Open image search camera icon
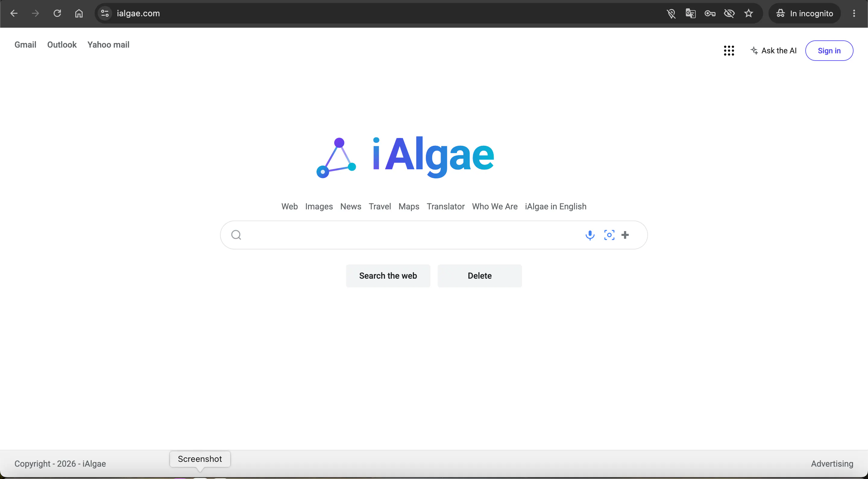 pyautogui.click(x=609, y=235)
